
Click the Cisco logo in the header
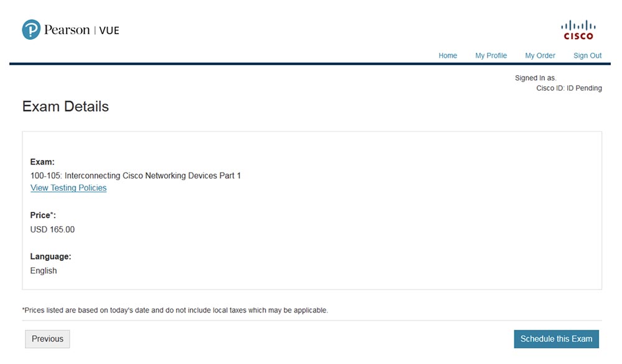(578, 29)
